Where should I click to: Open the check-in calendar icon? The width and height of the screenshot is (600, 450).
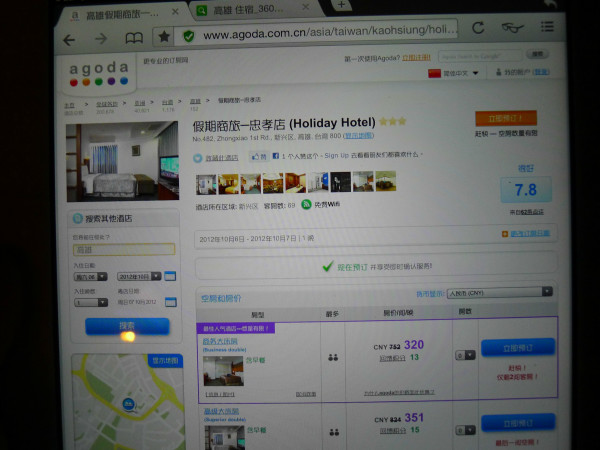(170, 276)
